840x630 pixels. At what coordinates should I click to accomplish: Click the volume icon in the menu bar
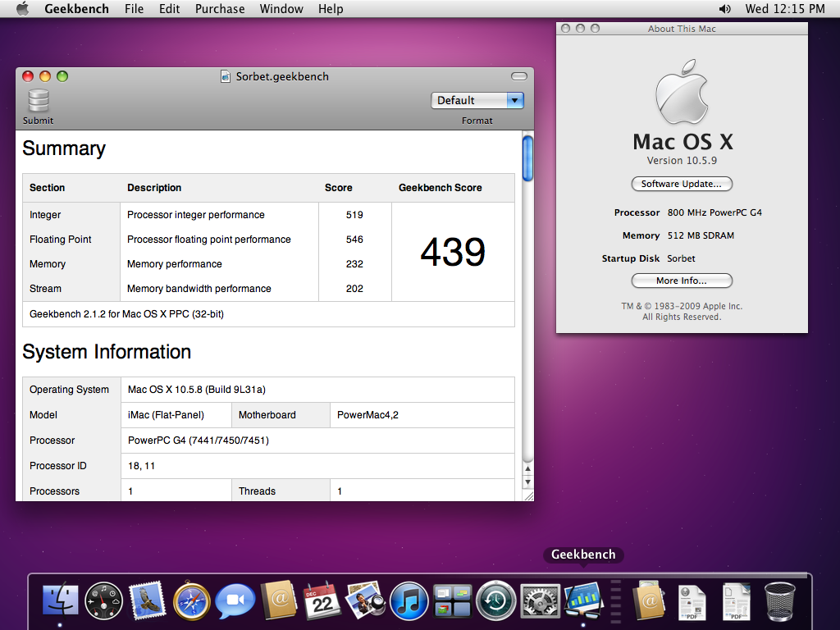(725, 8)
